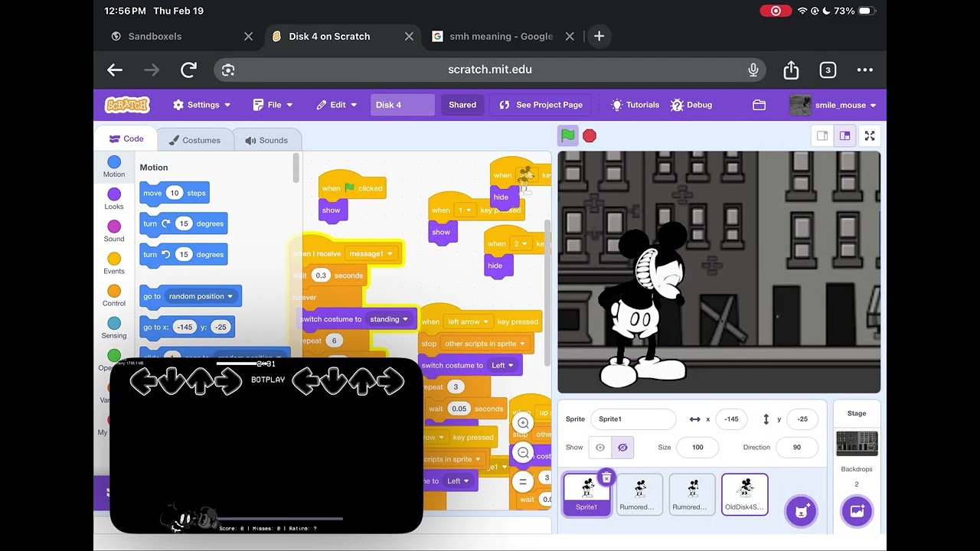Image resolution: width=980 pixels, height=551 pixels.
Task: Open a new browser tab
Action: click(x=599, y=36)
